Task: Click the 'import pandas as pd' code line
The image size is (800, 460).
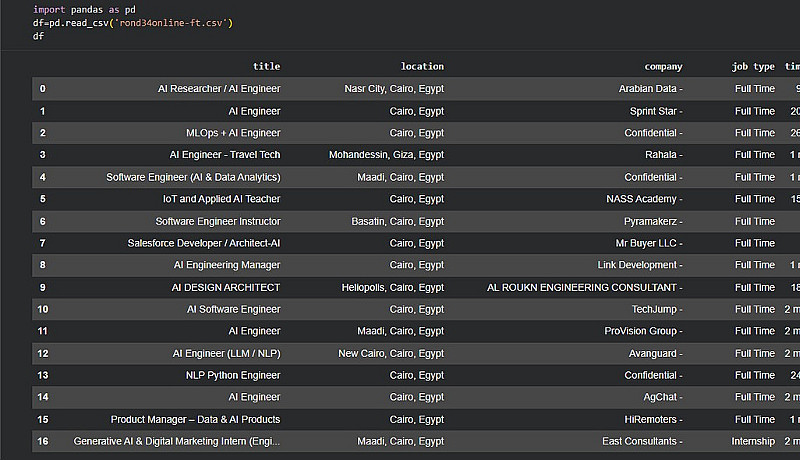Action: point(84,10)
